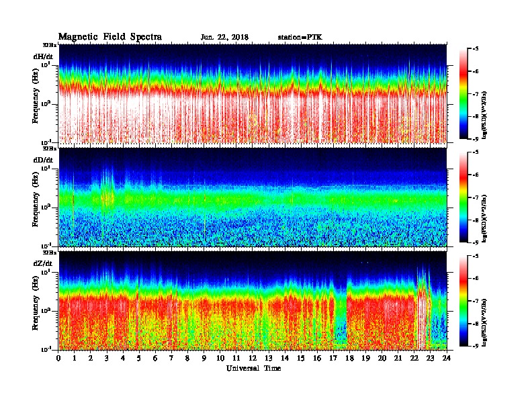This screenshot has width=532, height=411.
Task: Click the dH/dt color scale bar
Action: click(463, 94)
